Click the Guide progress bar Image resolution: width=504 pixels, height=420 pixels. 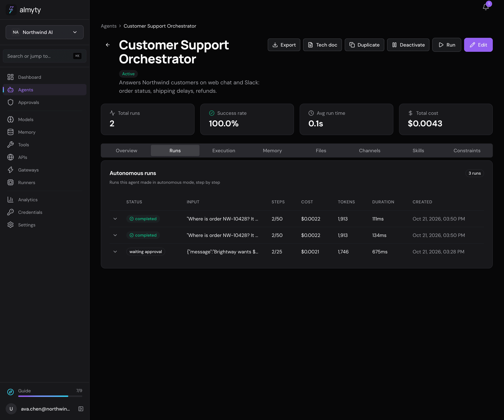50,396
